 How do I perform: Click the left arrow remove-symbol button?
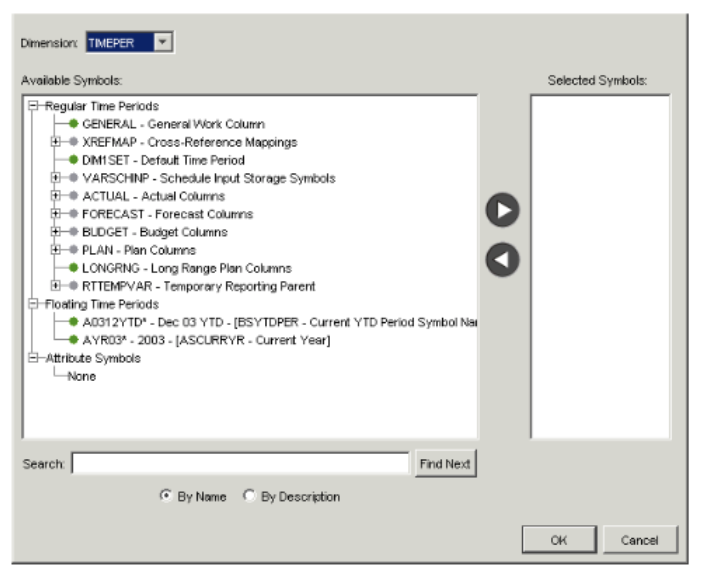pyautogui.click(x=502, y=258)
